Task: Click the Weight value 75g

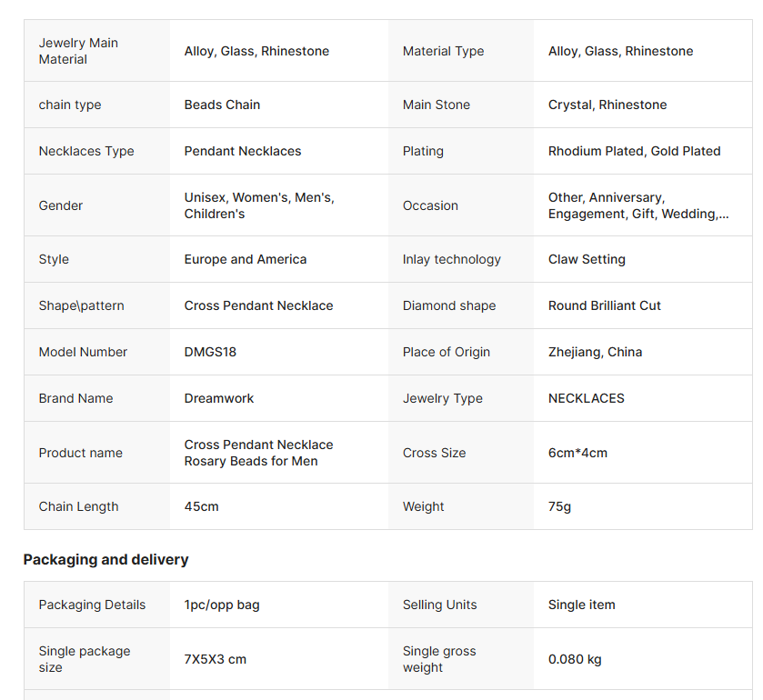Action: (x=559, y=506)
